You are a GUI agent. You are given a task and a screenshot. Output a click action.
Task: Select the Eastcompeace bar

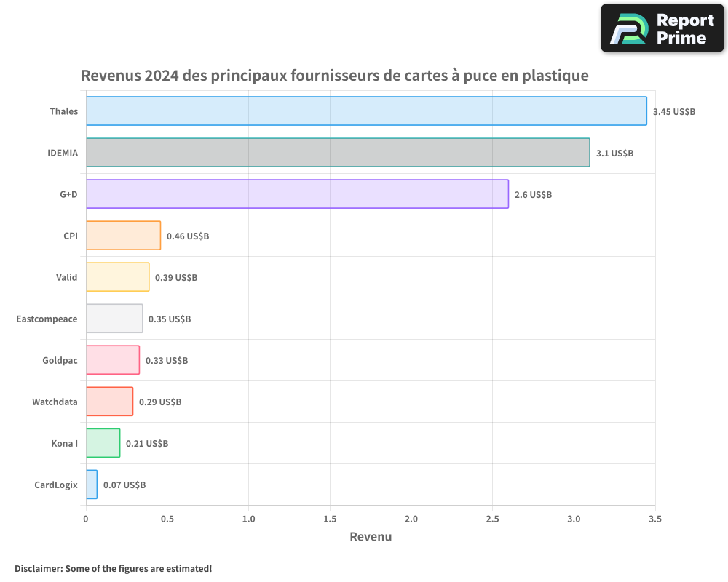[x=114, y=319]
